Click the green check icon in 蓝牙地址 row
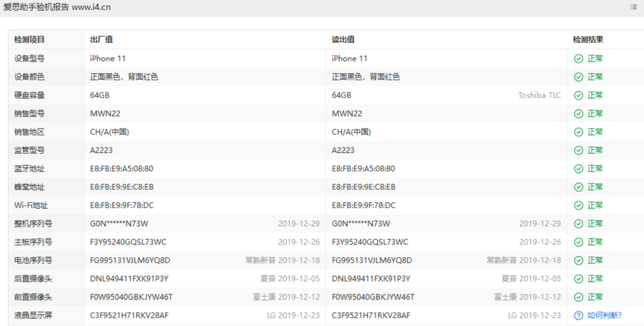This screenshot has height=326, width=644. pos(578,168)
